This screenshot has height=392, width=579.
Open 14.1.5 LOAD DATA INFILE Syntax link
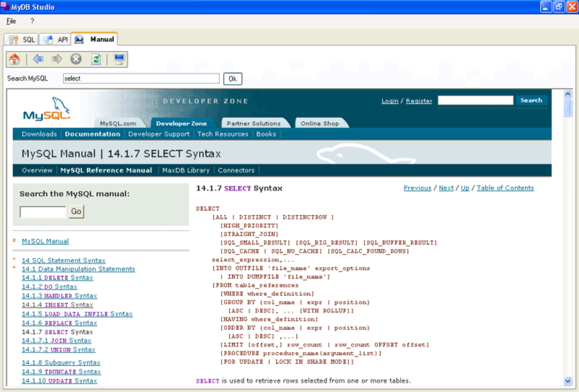click(x=77, y=314)
